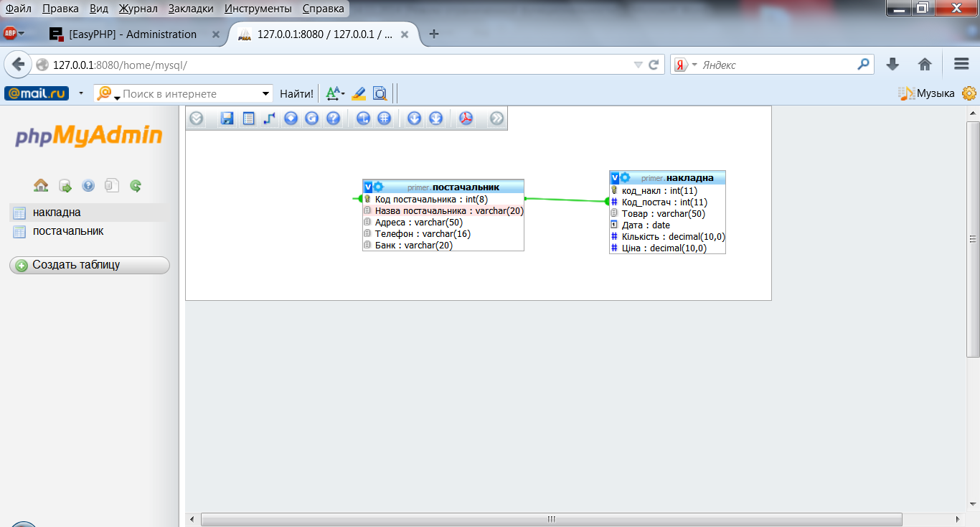The height and width of the screenshot is (527, 980).
Task: Reload designer with the G round icon
Action: [311, 118]
